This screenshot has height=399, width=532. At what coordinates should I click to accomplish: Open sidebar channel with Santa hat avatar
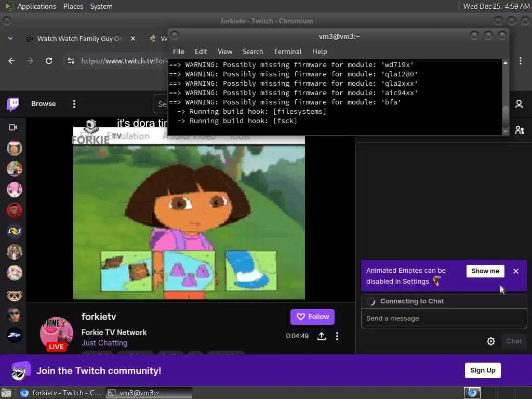click(x=14, y=148)
